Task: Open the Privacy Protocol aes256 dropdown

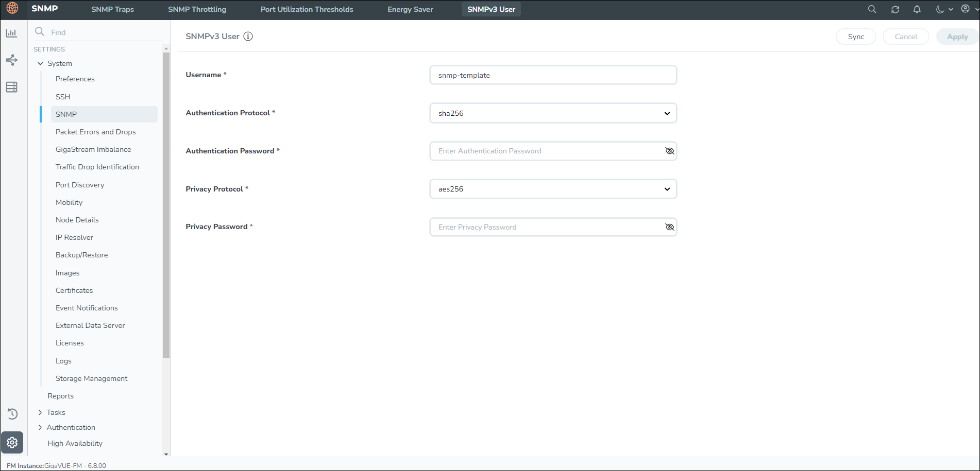Action: tap(553, 189)
